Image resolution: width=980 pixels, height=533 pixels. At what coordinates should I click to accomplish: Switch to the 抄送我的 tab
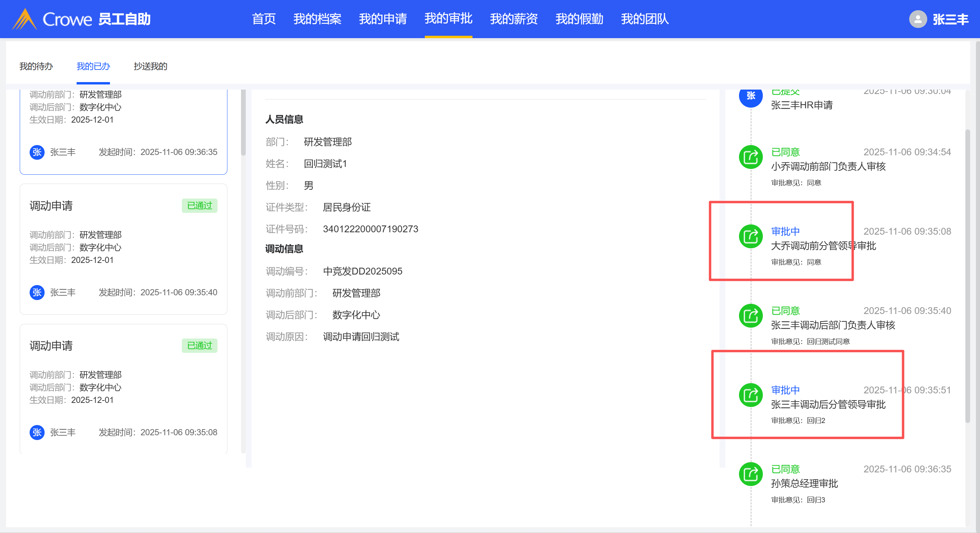pos(150,66)
